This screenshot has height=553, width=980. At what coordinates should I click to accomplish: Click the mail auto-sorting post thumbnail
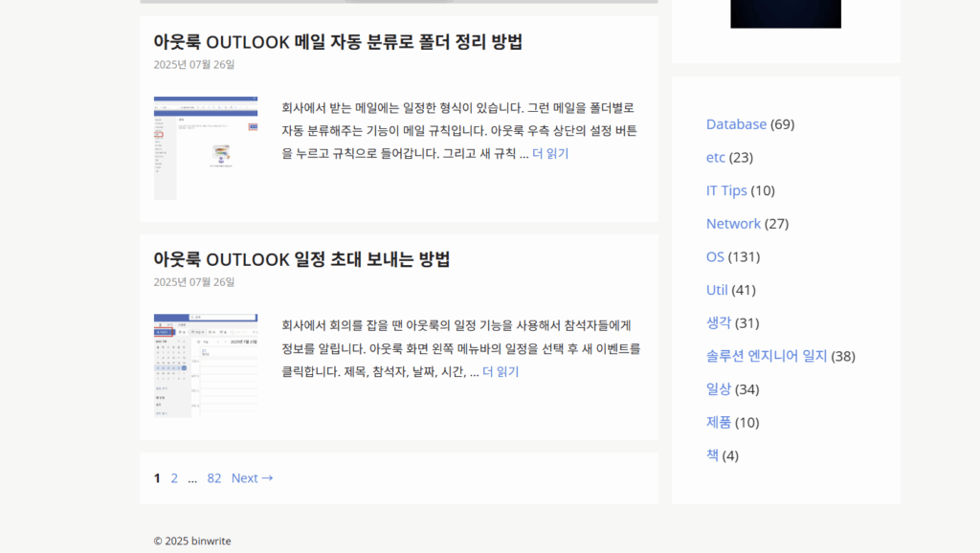coord(206,146)
